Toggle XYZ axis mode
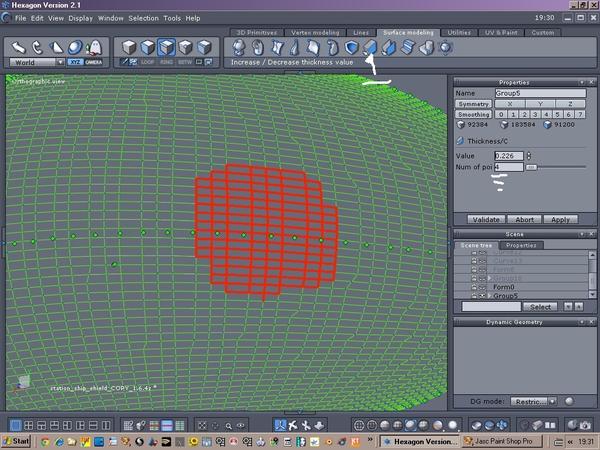Screen dimensions: 600x450 tap(75, 62)
